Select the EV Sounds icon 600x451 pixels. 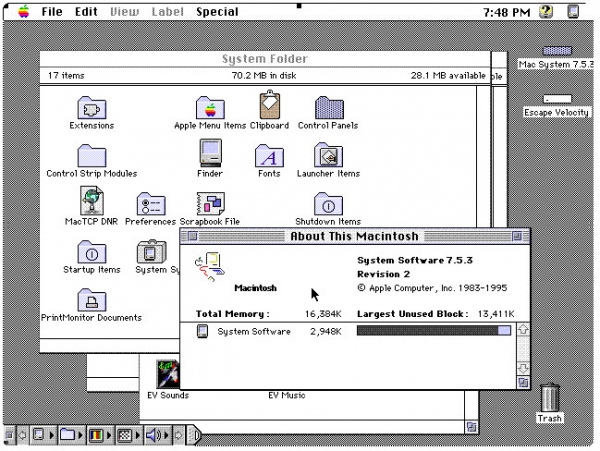point(168,374)
